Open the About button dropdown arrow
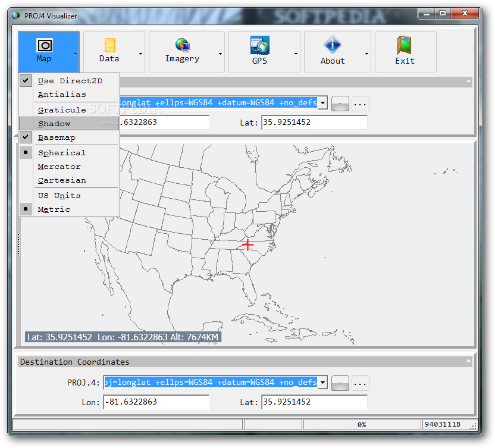Viewport: 495px width, 448px height. [x=366, y=54]
